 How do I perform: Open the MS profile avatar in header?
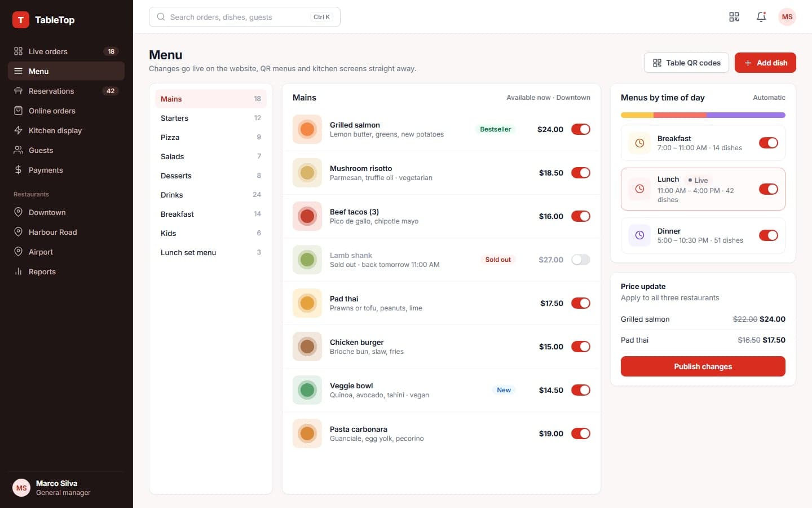787,17
